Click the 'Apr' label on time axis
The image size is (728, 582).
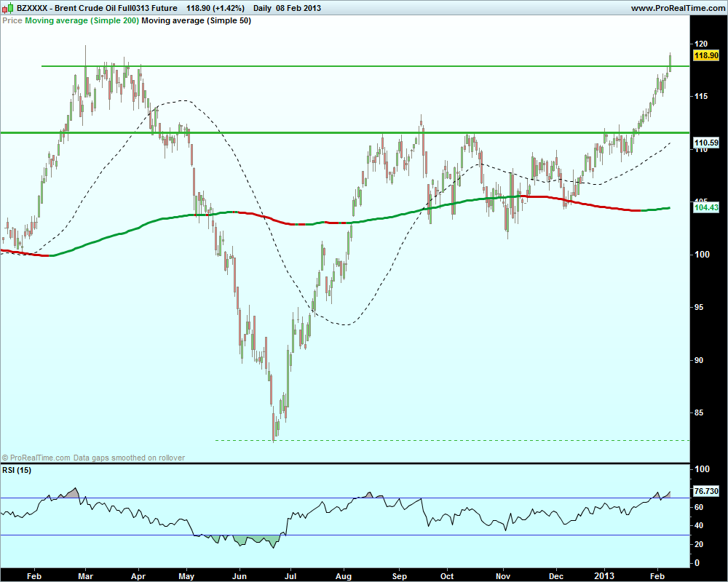point(138,576)
